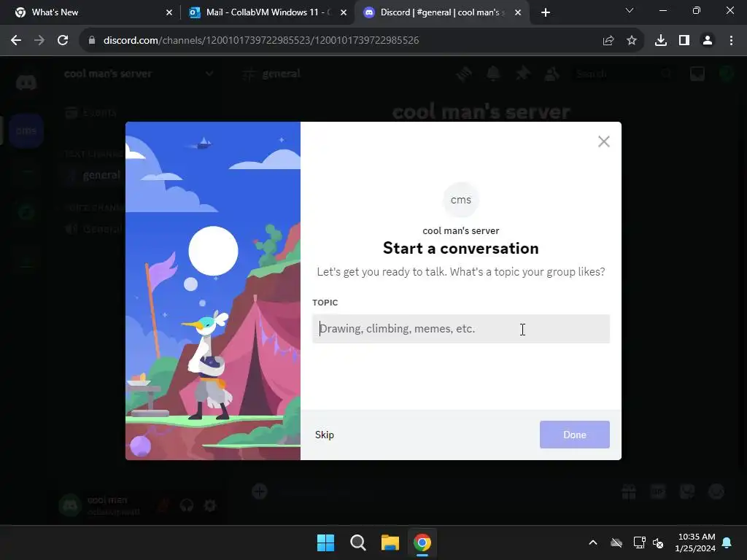
Task: Show pinned messages in Discord header
Action: tap(522, 74)
